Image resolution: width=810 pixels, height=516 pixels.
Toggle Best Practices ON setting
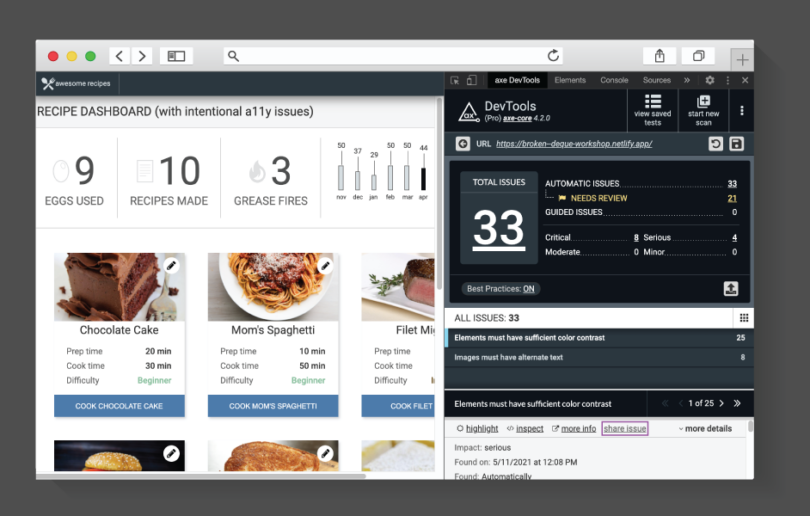(x=501, y=289)
